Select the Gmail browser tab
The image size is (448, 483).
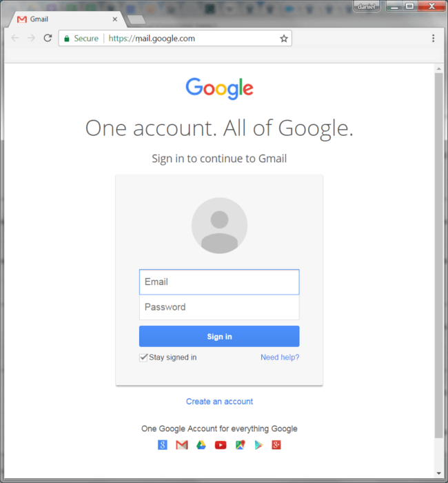[65, 19]
